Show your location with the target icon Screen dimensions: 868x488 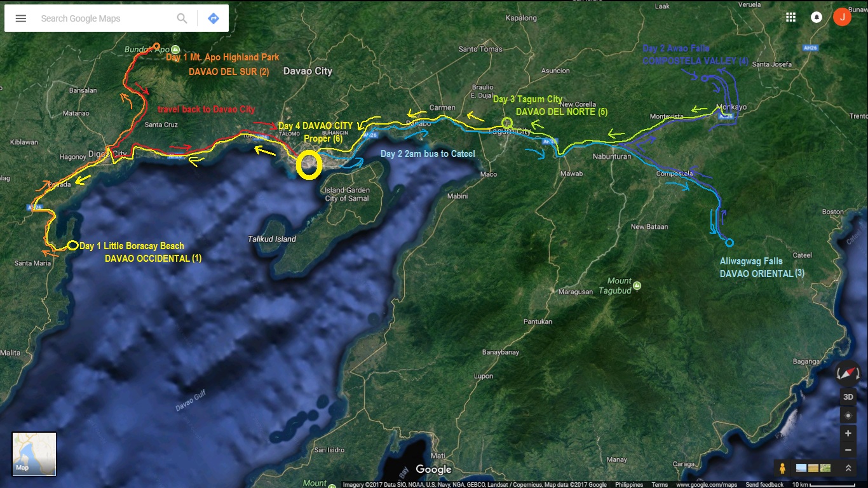pyautogui.click(x=848, y=416)
